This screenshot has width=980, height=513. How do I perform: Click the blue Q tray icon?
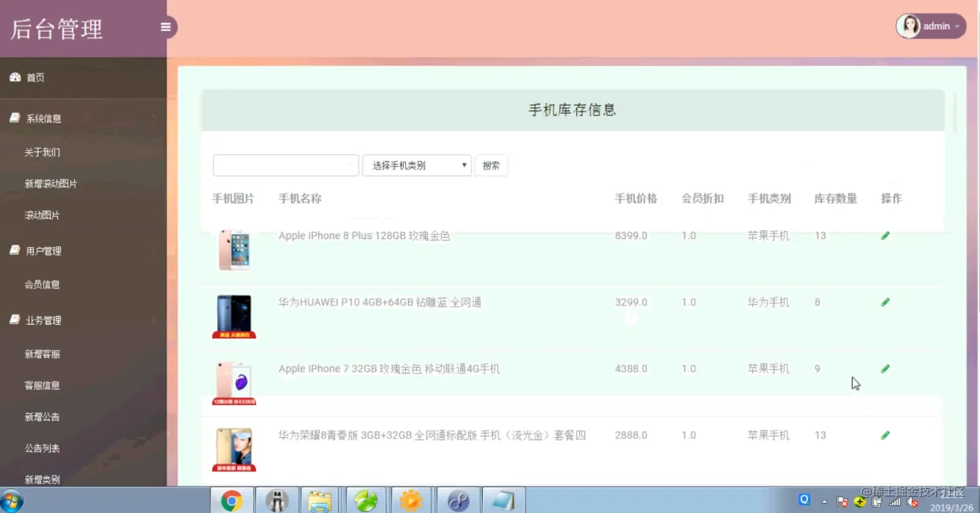[x=804, y=500]
